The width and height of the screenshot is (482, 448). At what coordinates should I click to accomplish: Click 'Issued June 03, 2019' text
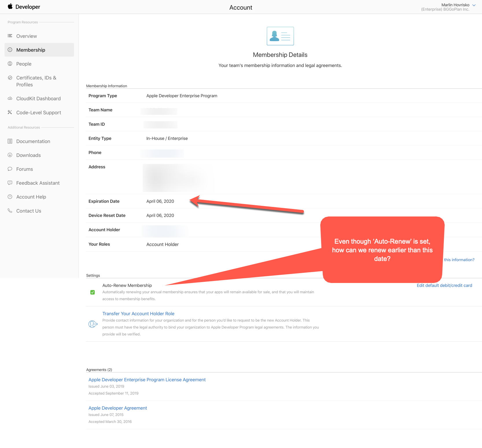pos(106,386)
